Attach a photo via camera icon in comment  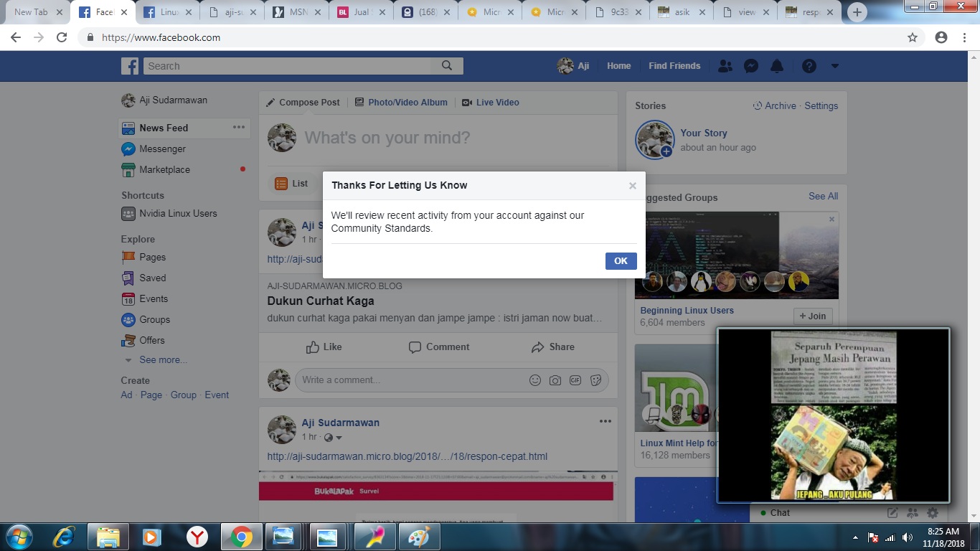click(x=555, y=380)
